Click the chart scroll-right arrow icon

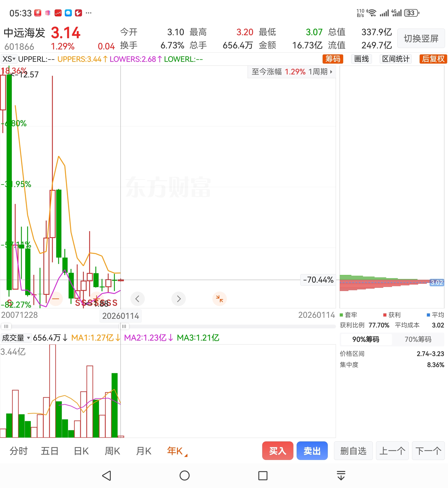(x=178, y=299)
